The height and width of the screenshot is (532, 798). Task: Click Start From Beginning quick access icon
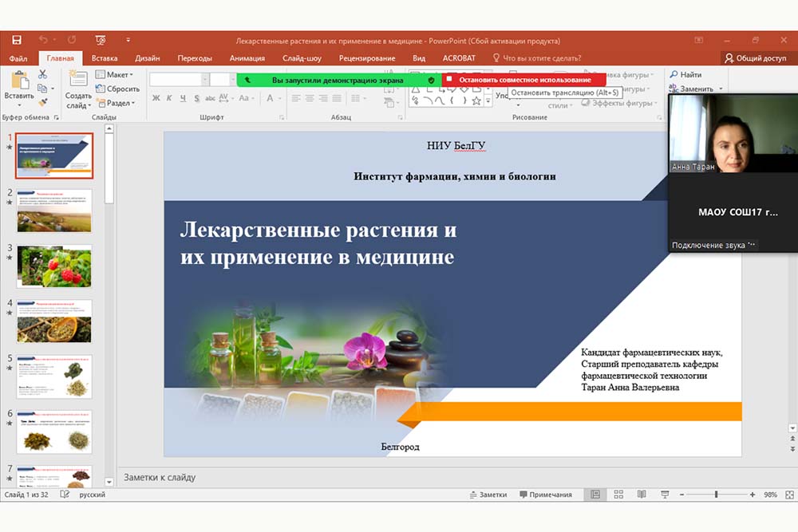point(101,41)
